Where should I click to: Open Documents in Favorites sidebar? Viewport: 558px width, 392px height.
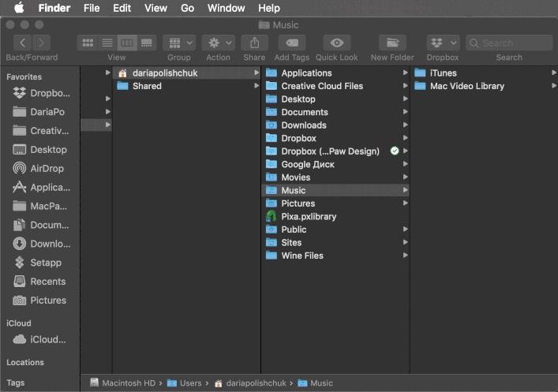click(40, 225)
